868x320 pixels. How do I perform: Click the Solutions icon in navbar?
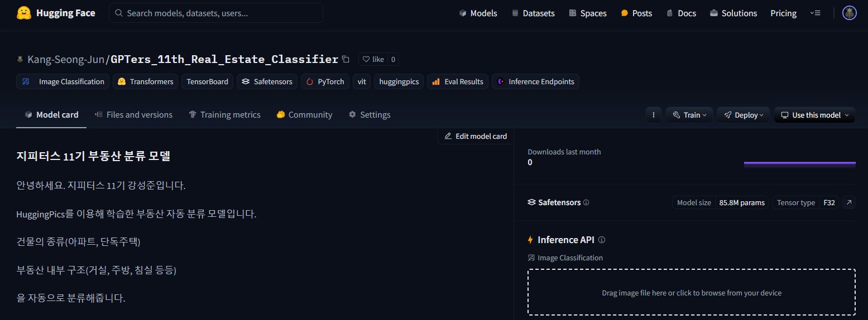click(714, 13)
